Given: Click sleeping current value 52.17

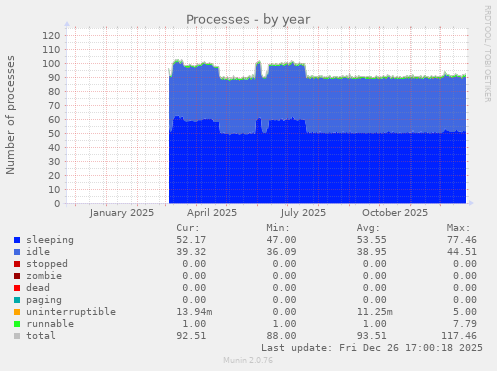Looking at the screenshot, I should point(191,240).
